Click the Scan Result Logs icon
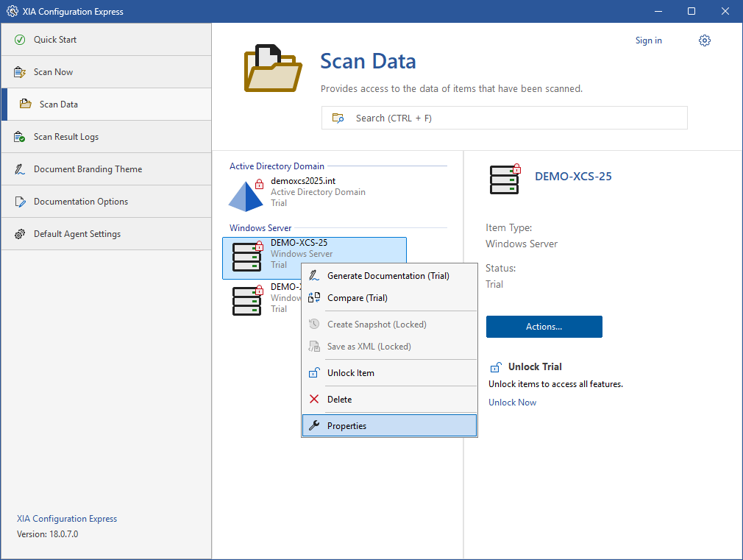Image resolution: width=743 pixels, height=560 pixels. pos(20,137)
